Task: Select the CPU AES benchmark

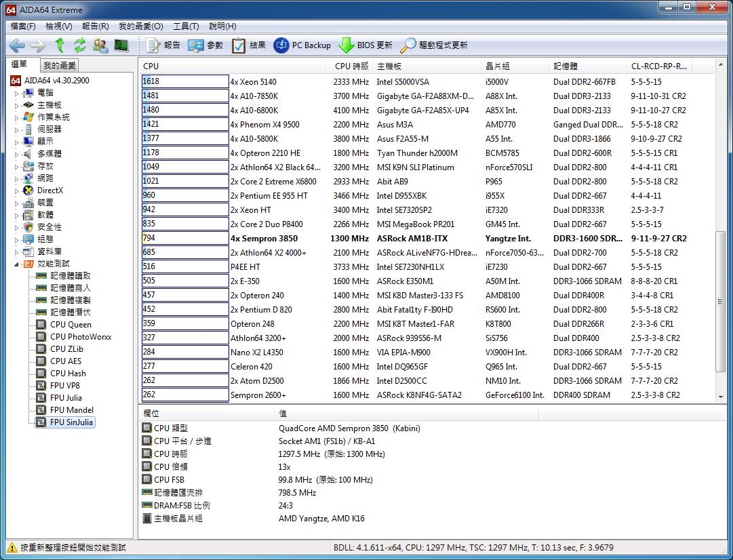Action: pos(66,361)
